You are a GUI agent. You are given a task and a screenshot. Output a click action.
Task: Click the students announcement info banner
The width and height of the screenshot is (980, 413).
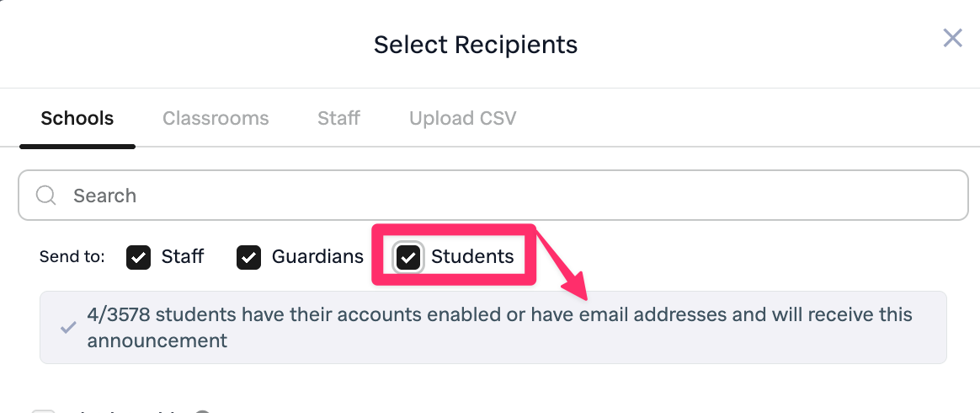(497, 328)
